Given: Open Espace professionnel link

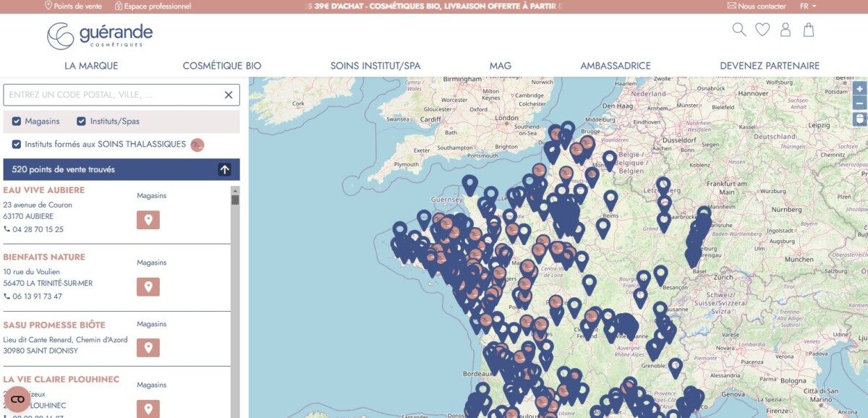Looking at the screenshot, I should [x=153, y=6].
